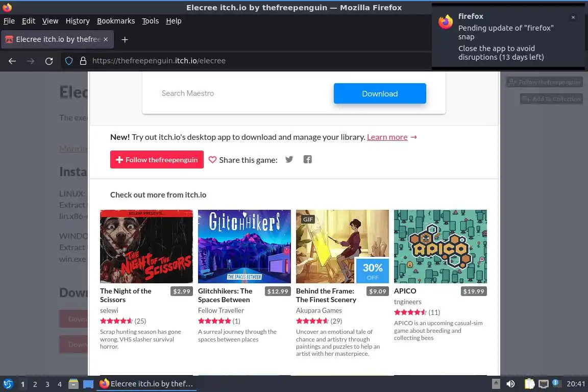
Task: Open the volume control in system tray
Action: [x=510, y=384]
